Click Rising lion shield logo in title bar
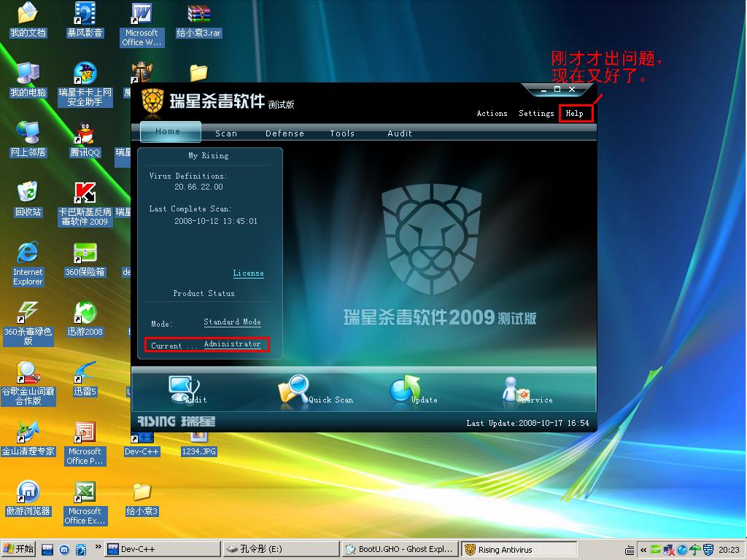The height and width of the screenshot is (560, 747). pos(152,101)
